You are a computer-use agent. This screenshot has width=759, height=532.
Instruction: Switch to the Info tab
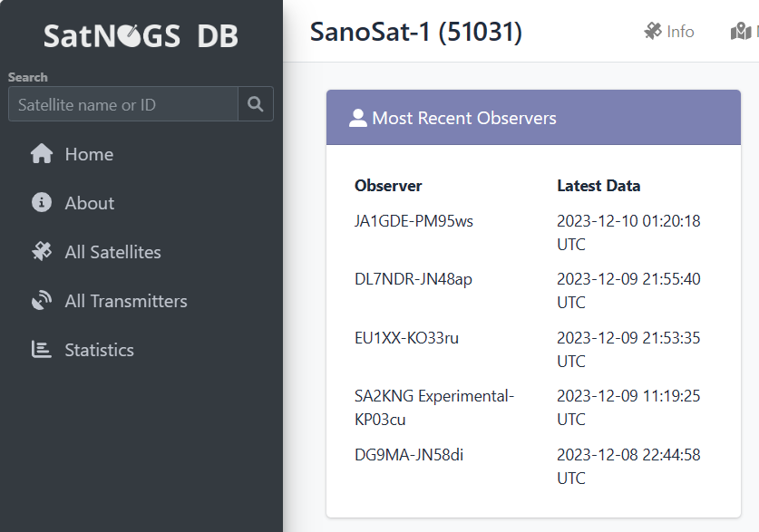(x=669, y=32)
